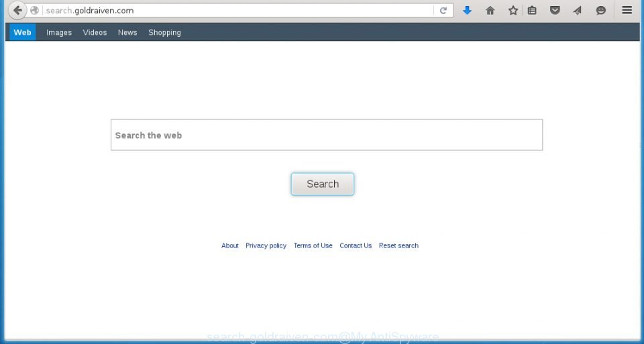Screen dimensions: 644x344
Task: Open the Terms of Use link
Action: pos(313,245)
